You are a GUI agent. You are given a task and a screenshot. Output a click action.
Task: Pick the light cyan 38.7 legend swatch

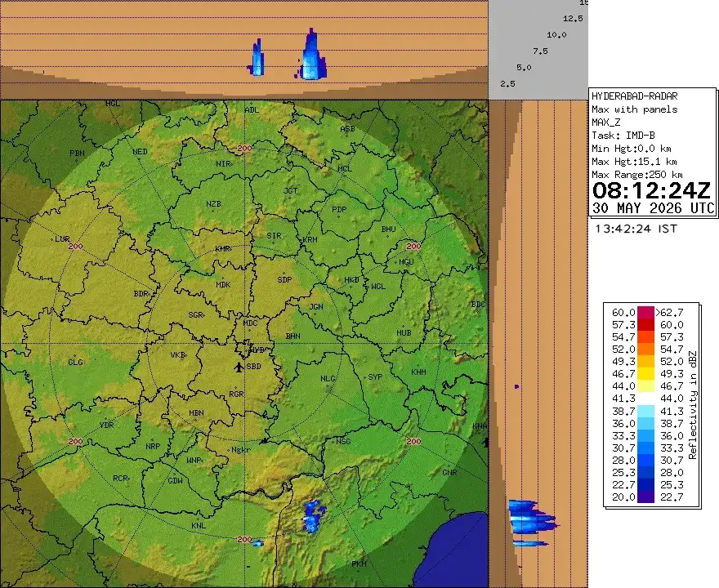coord(645,411)
